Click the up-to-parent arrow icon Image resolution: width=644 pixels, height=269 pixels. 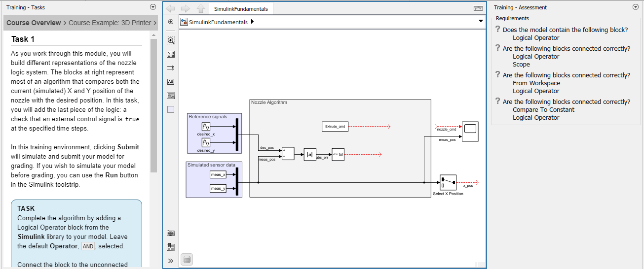click(x=201, y=8)
